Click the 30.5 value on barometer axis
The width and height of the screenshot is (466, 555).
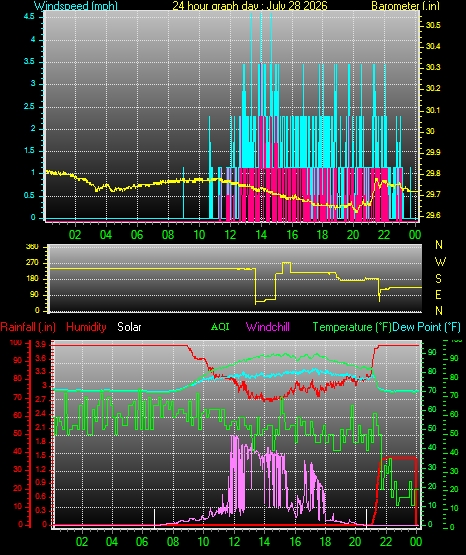pos(433,25)
